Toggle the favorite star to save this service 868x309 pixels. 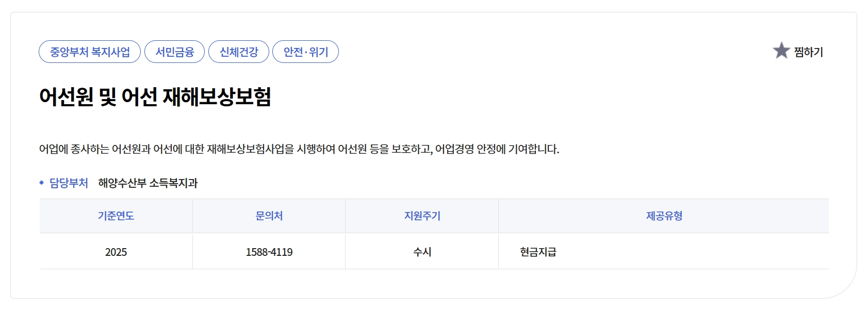click(782, 51)
